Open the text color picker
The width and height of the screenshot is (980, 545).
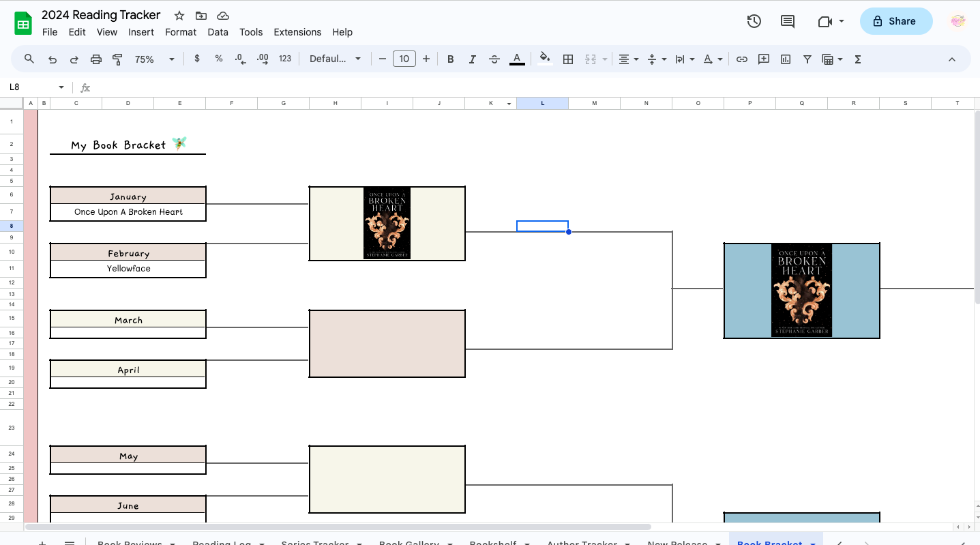click(517, 59)
